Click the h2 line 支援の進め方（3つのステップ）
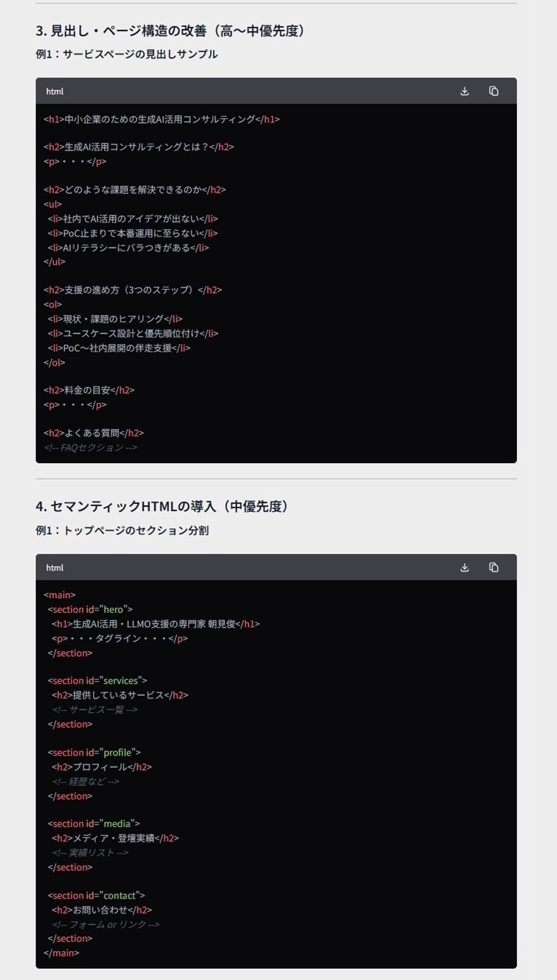The image size is (557, 980). [133, 290]
